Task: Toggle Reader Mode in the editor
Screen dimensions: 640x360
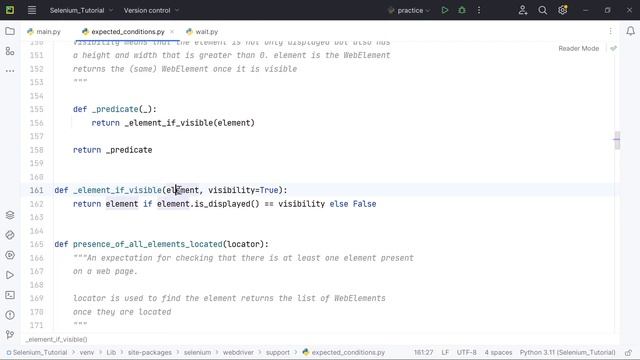Action: click(578, 48)
